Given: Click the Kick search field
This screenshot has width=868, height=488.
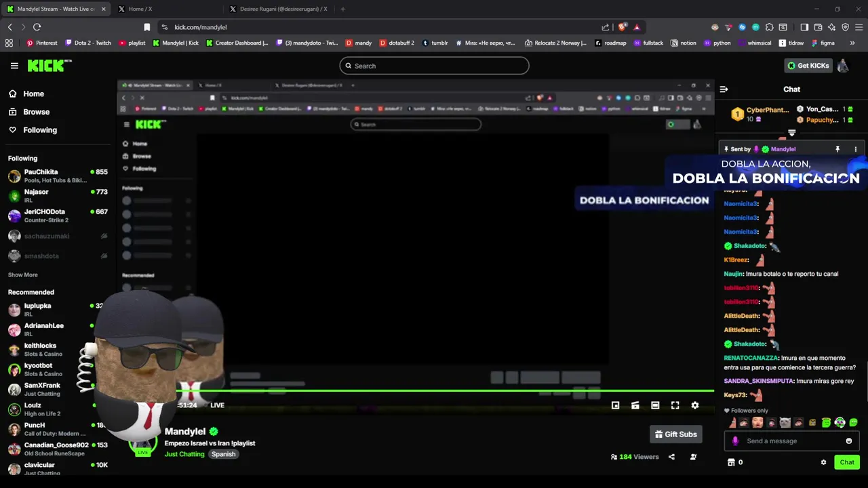Looking at the screenshot, I should (x=434, y=66).
